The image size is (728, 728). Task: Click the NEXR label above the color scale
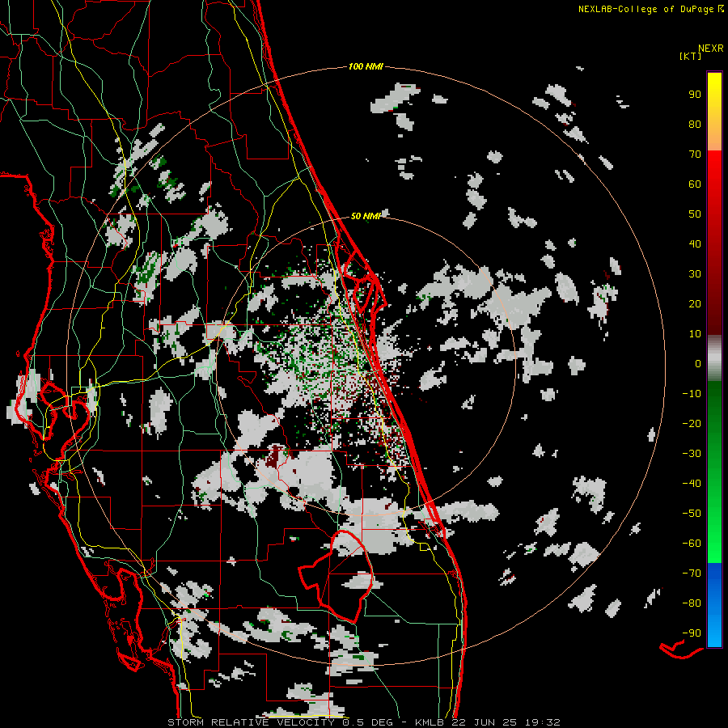tap(711, 49)
